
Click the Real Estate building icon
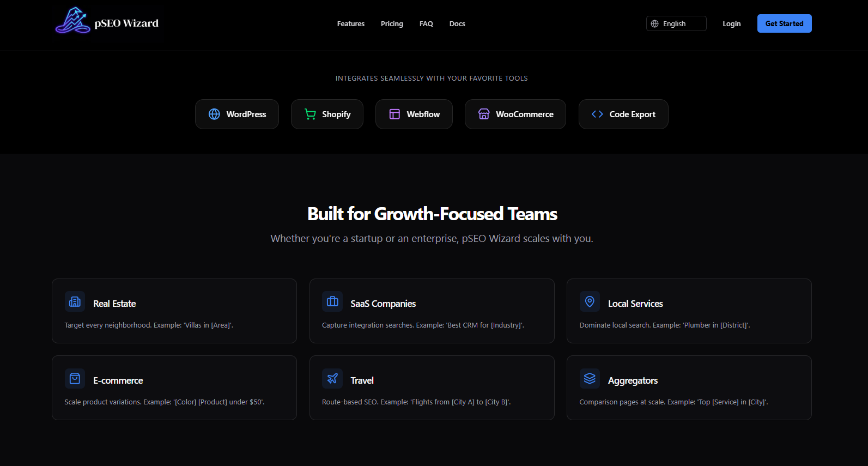(x=75, y=302)
